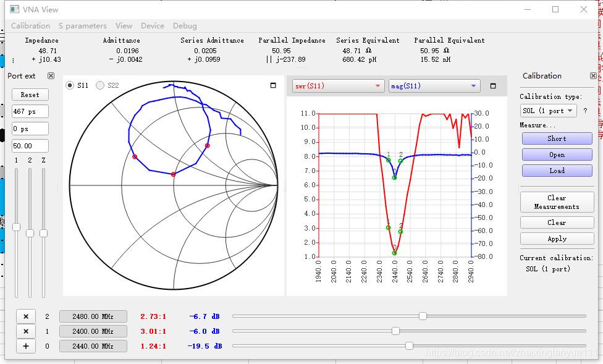Image resolution: width=603 pixels, height=364 pixels.
Task: Remove marker 1 with its X button
Action: (26, 331)
